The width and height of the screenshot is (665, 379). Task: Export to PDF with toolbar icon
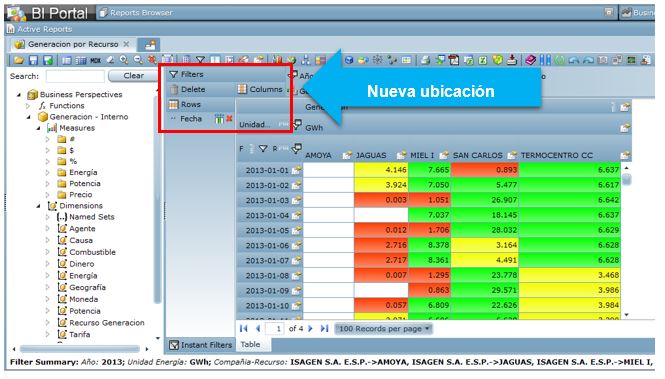pos(454,60)
